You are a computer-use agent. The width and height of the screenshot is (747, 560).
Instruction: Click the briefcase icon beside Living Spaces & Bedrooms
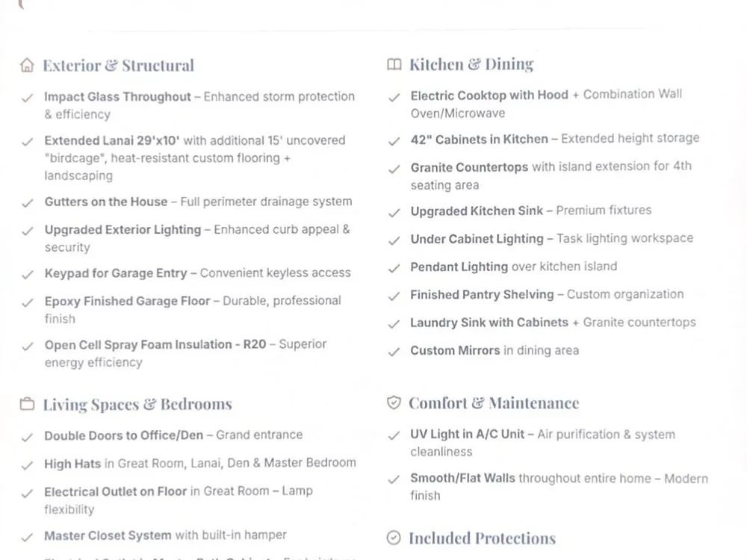(x=27, y=404)
